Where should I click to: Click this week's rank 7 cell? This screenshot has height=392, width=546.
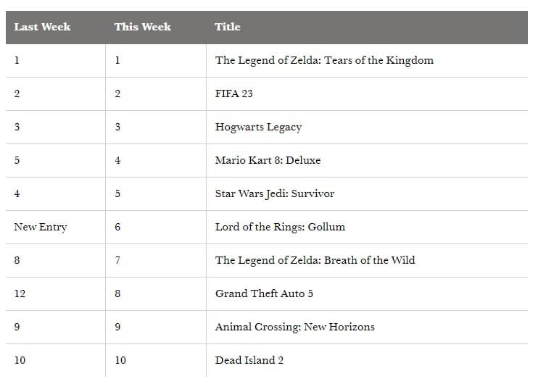tap(117, 260)
